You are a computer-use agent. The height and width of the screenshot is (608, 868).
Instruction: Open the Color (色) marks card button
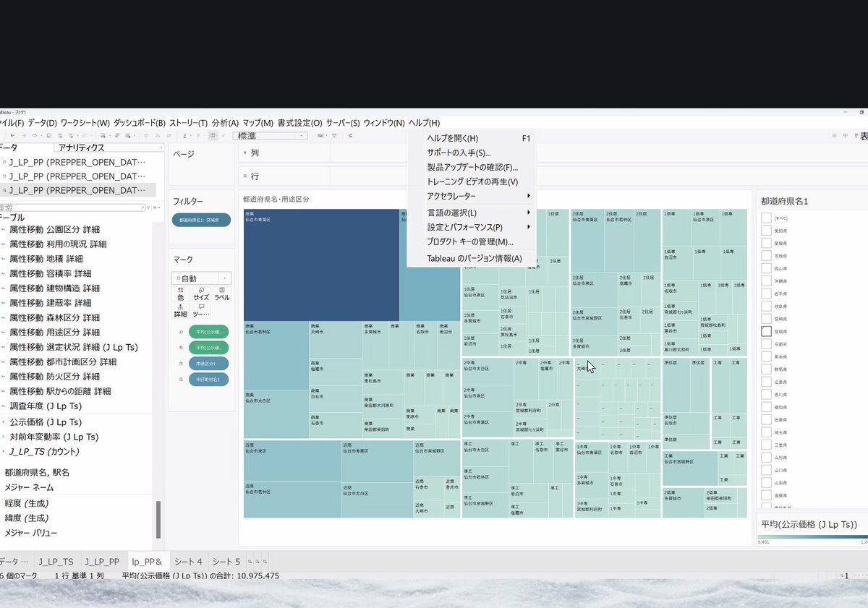pos(181,294)
